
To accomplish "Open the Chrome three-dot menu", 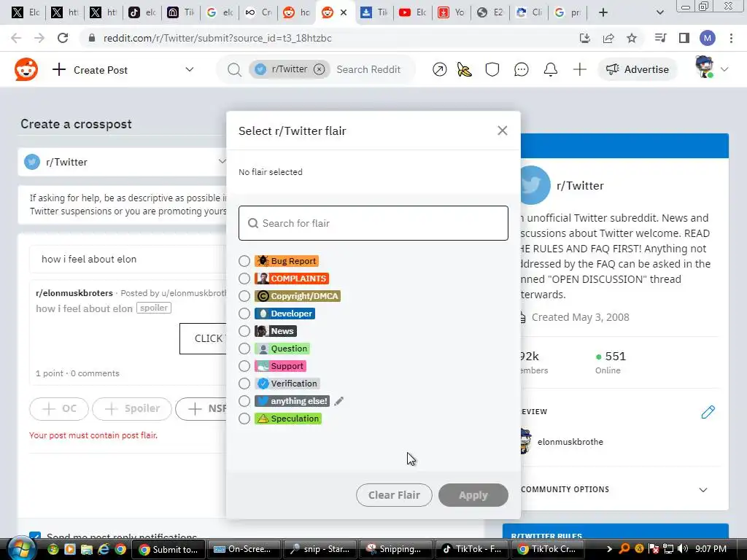I will pos(731,38).
